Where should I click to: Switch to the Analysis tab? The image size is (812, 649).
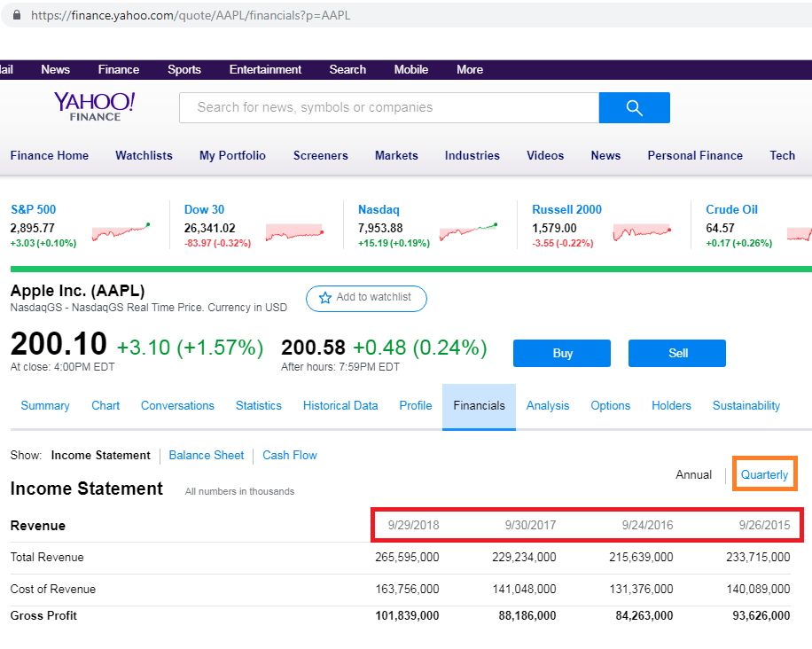(x=548, y=405)
